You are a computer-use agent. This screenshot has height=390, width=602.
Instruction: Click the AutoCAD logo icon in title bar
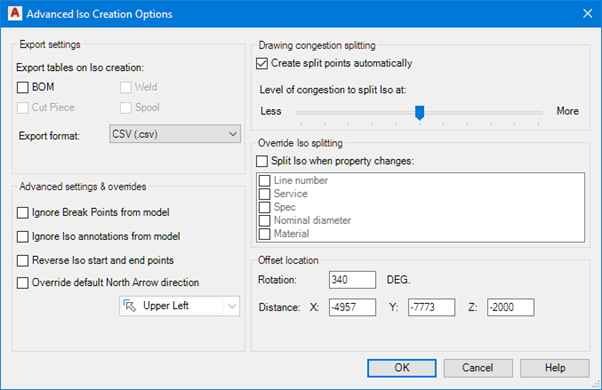pos(15,13)
